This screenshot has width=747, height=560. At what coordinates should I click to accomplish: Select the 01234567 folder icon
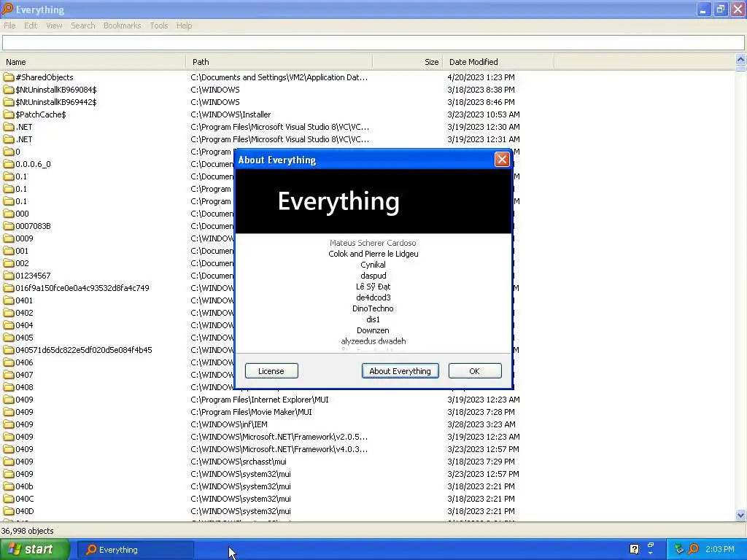point(9,275)
